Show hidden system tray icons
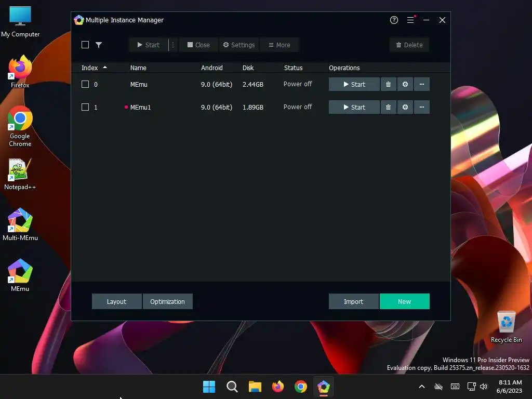 (x=422, y=387)
